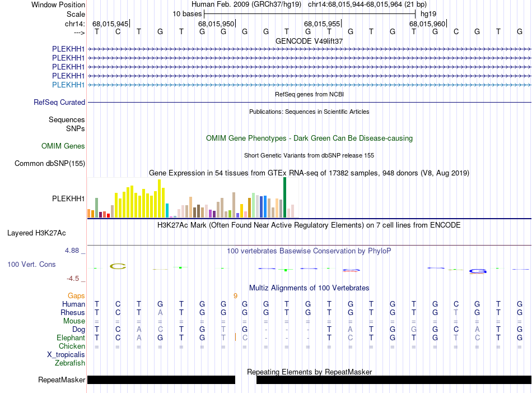Select the right black RepeatMasker block
The image size is (532, 393).
(393, 380)
